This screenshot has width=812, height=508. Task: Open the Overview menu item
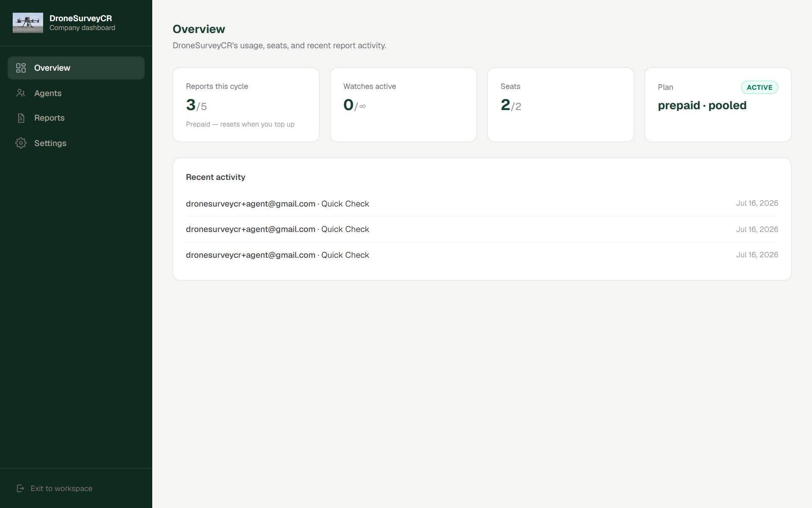pos(76,68)
